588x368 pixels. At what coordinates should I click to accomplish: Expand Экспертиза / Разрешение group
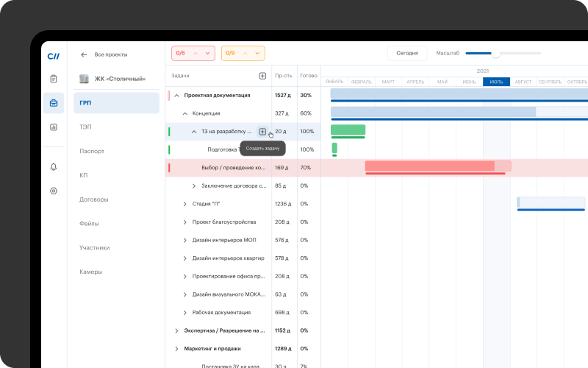click(x=176, y=330)
